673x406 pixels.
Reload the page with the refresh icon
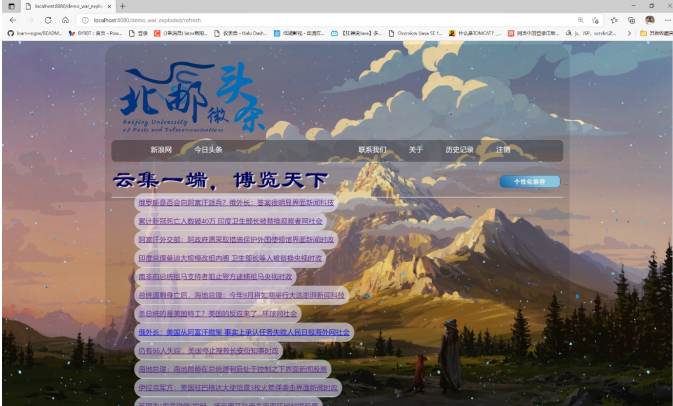[x=48, y=20]
